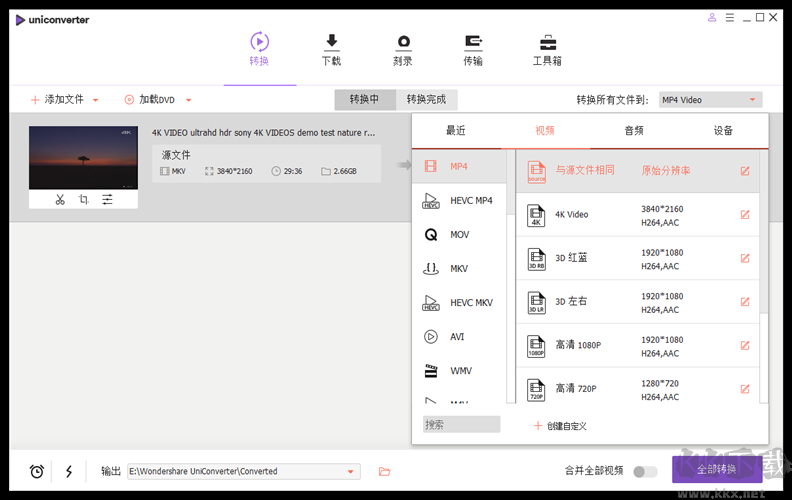Screen dimensions: 792x500
Task: Click the 全部转换 button
Action: [717, 470]
